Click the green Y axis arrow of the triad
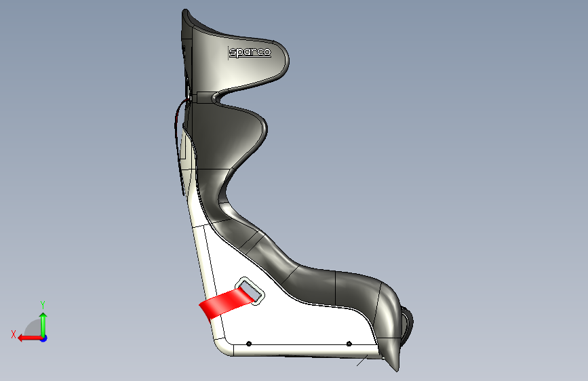 coord(43,324)
